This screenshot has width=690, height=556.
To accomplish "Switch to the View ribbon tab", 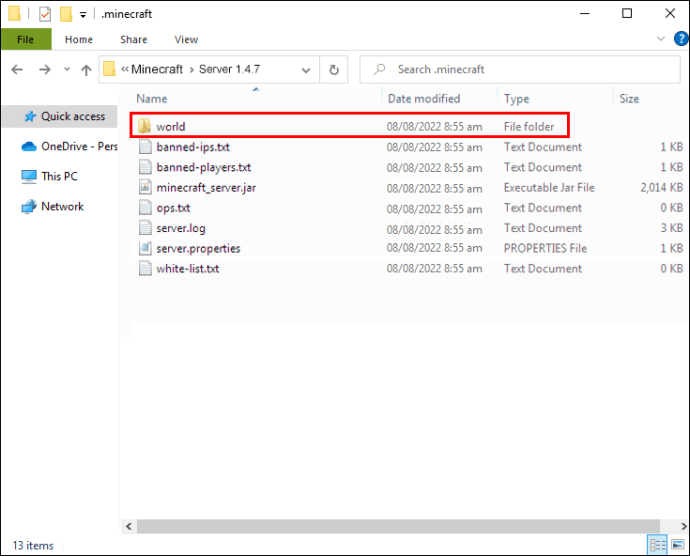I will pyautogui.click(x=186, y=40).
